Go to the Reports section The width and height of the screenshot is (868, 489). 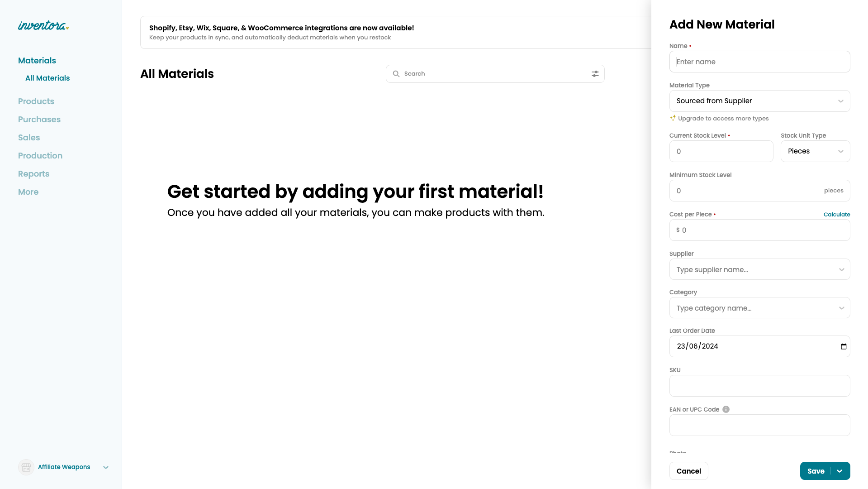pyautogui.click(x=33, y=174)
